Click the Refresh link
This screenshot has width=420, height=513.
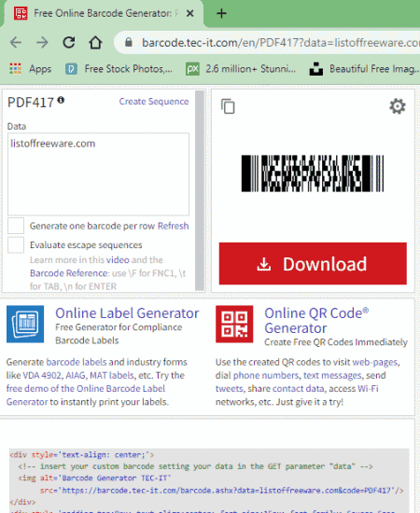[x=174, y=226]
